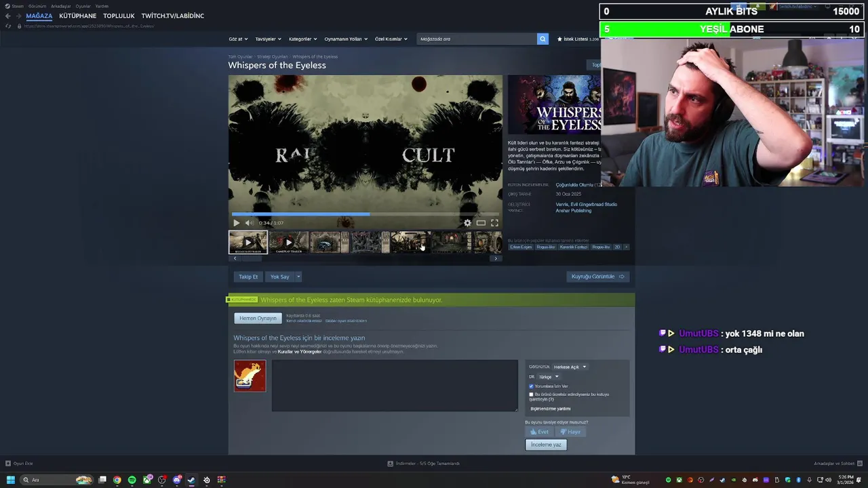Open Google Chrome from the taskbar
Image resolution: width=868 pixels, height=488 pixels.
(x=117, y=480)
